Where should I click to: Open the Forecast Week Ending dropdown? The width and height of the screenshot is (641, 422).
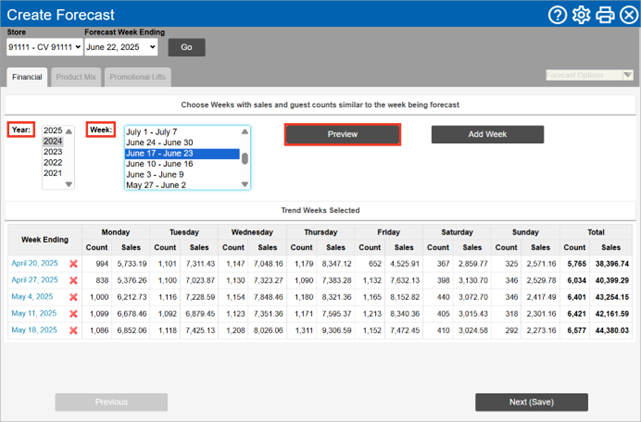121,47
